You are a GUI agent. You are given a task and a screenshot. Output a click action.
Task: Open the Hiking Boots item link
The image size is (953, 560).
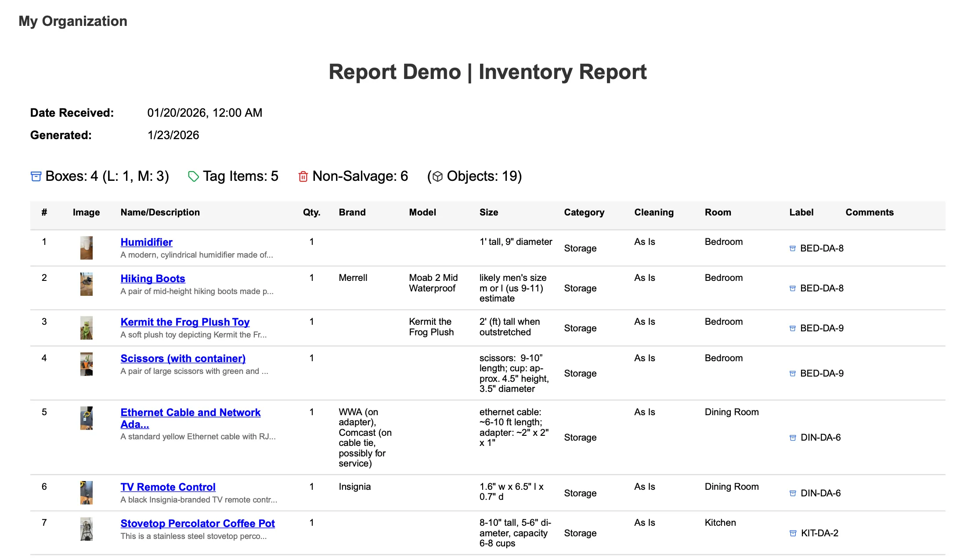click(x=153, y=279)
